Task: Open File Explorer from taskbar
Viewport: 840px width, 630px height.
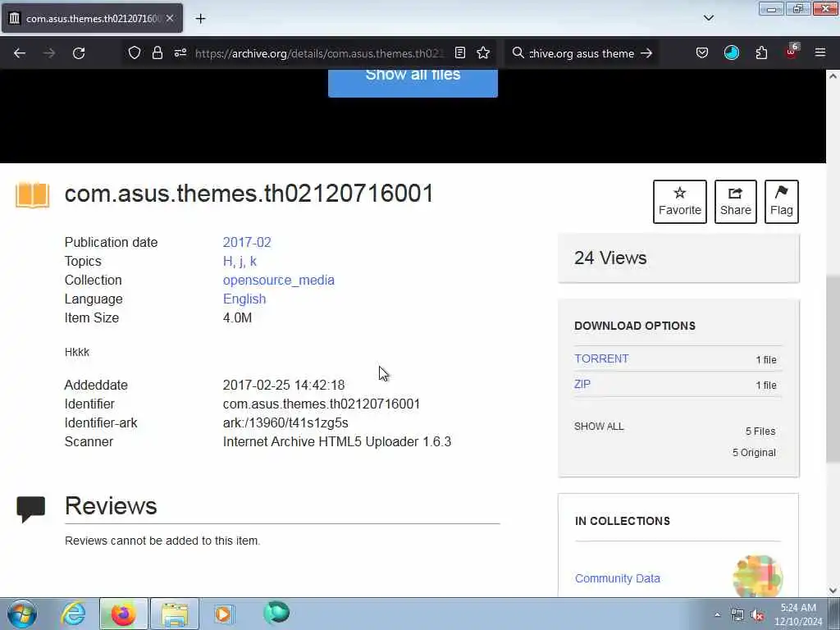Action: click(x=175, y=614)
